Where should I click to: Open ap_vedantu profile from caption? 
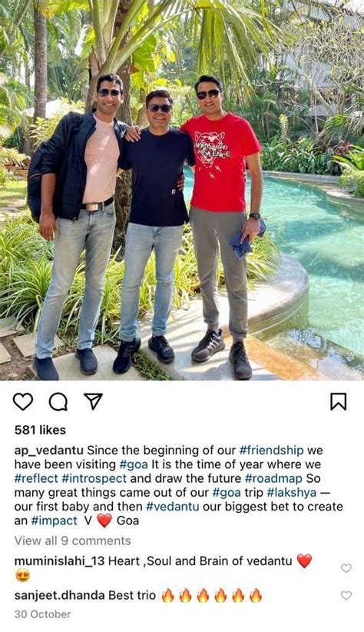tap(49, 451)
